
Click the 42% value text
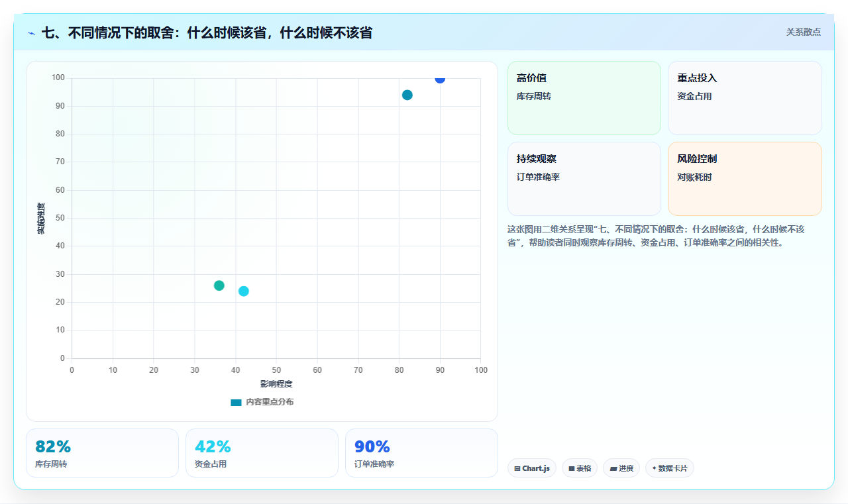[x=213, y=446]
